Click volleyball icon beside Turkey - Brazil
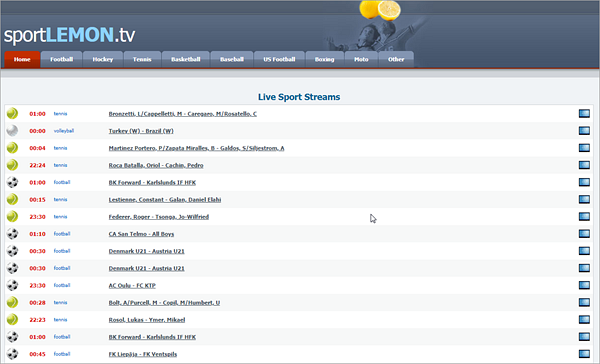600x364 pixels. pos(12,131)
